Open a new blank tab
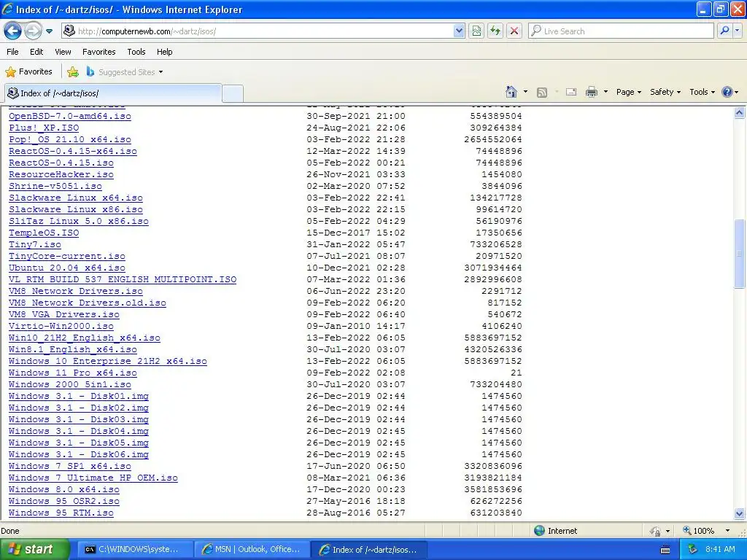 pos(233,93)
